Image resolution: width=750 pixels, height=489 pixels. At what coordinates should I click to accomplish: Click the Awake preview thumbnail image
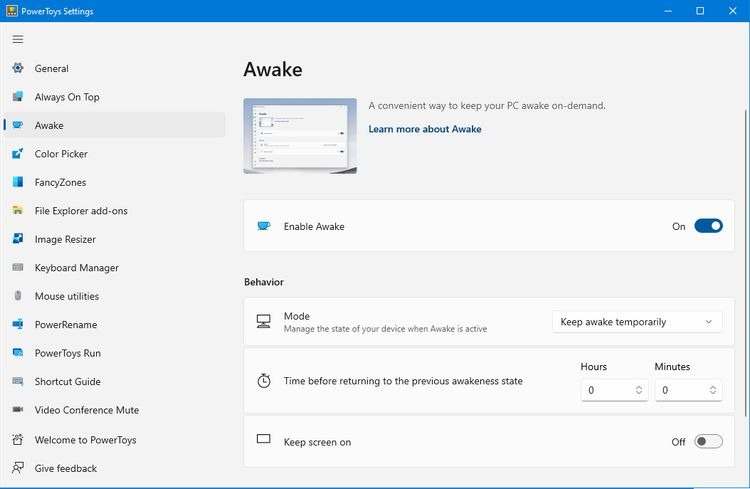[x=300, y=136]
